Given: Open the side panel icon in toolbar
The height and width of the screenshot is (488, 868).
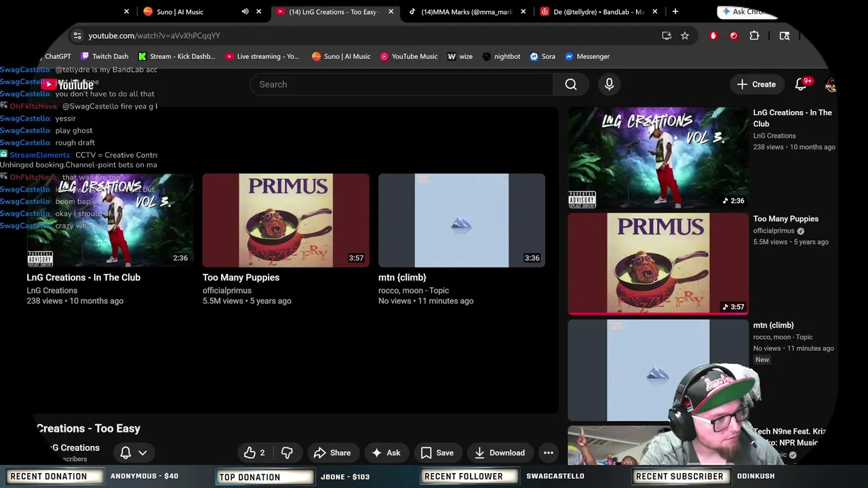Looking at the screenshot, I should (x=785, y=36).
